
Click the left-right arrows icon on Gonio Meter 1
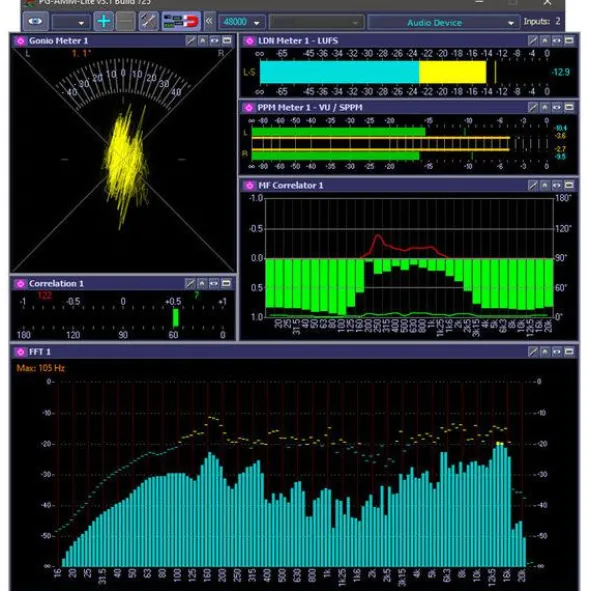215,41
